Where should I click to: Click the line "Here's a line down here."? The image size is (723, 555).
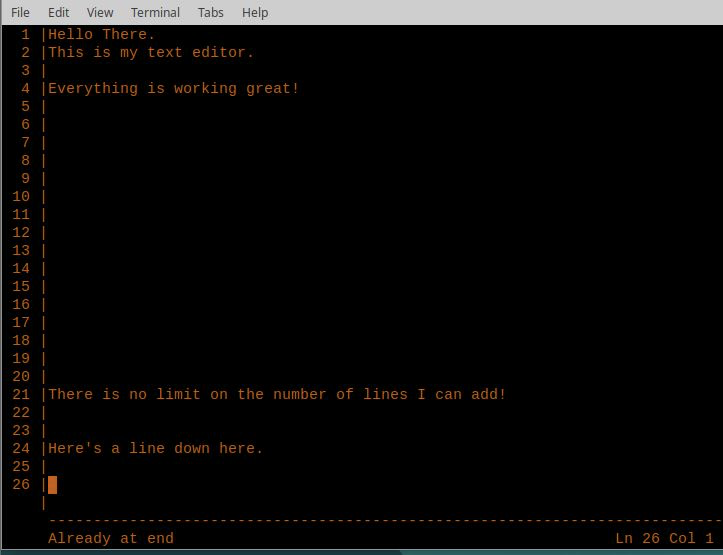pos(155,449)
